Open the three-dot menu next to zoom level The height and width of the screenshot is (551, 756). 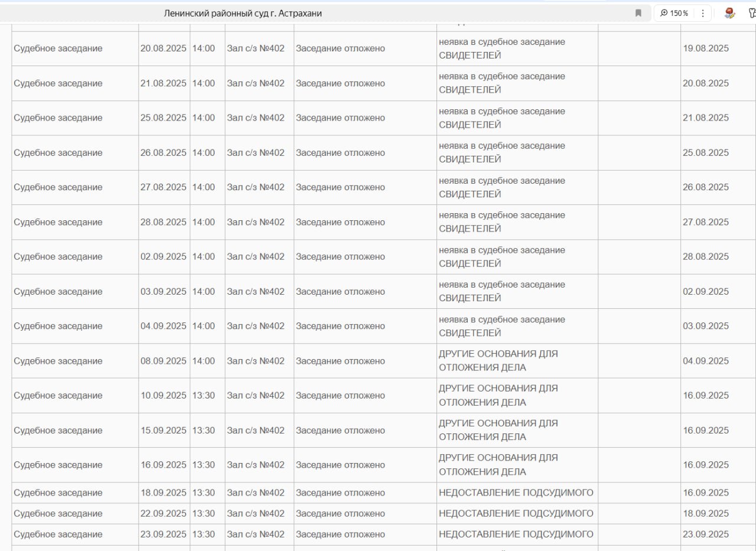pos(703,13)
